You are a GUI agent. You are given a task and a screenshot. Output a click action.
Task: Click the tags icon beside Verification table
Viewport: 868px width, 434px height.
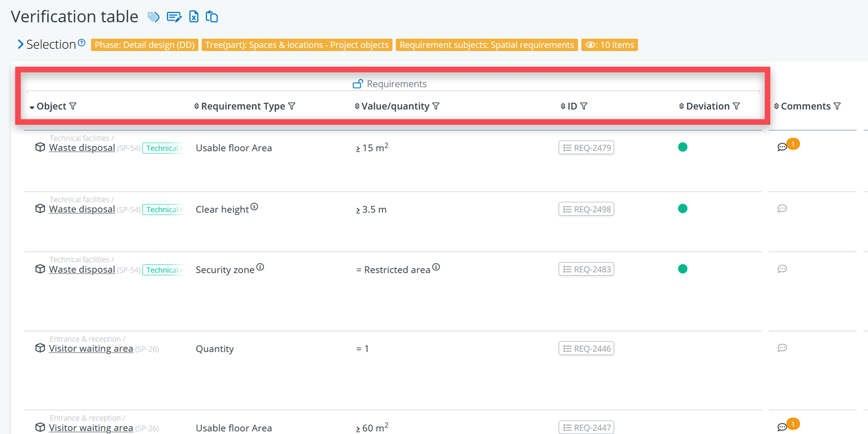tap(154, 17)
